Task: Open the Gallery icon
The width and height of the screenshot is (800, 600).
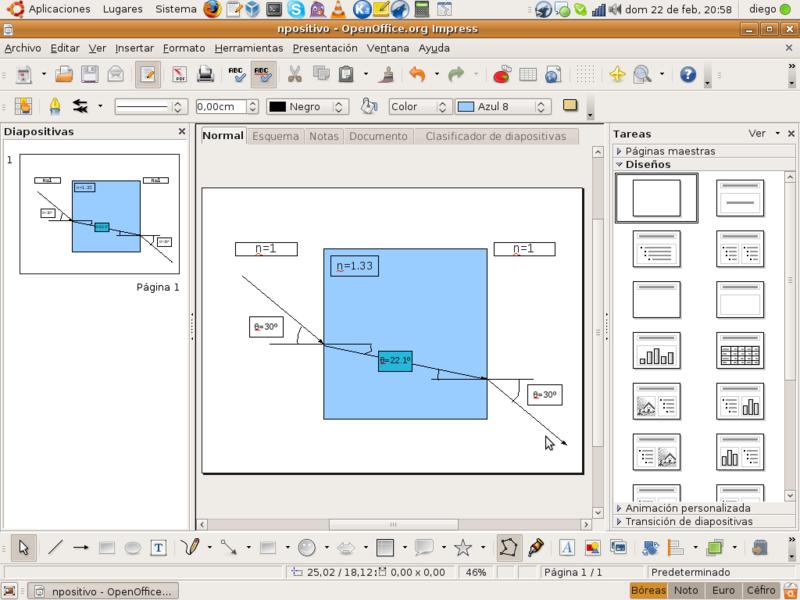Action: click(x=618, y=548)
